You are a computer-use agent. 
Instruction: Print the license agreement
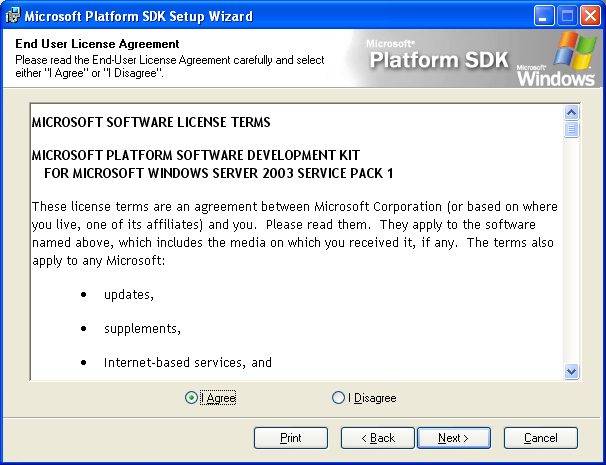click(x=291, y=438)
